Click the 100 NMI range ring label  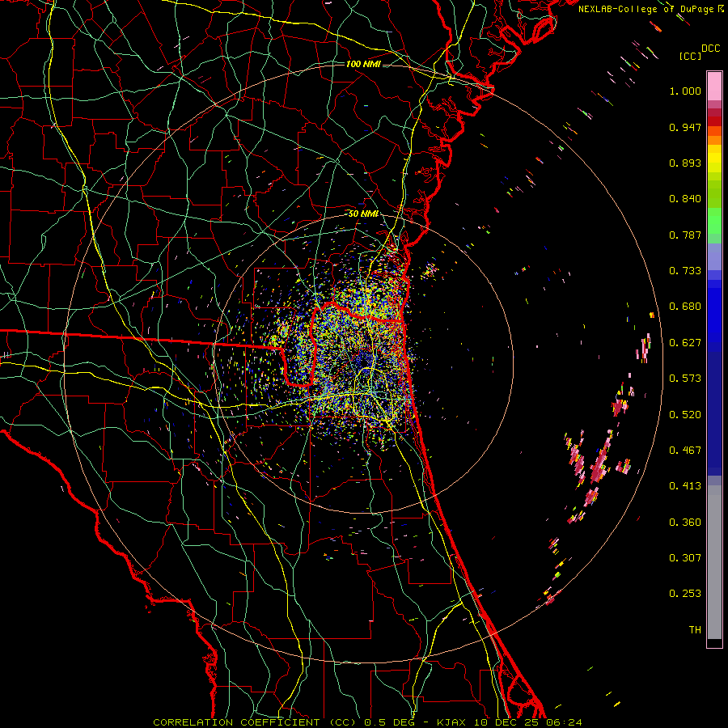point(363,64)
